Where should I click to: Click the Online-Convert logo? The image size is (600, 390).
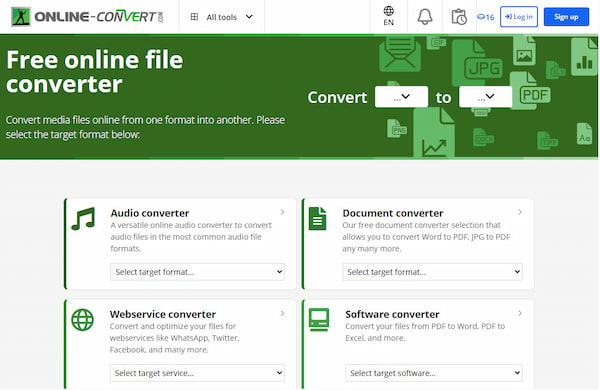87,17
